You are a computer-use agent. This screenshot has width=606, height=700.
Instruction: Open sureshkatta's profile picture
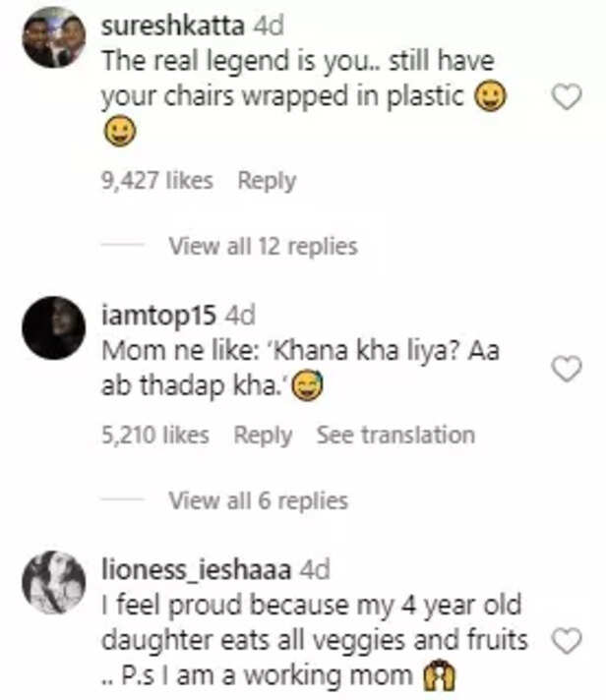tap(53, 37)
